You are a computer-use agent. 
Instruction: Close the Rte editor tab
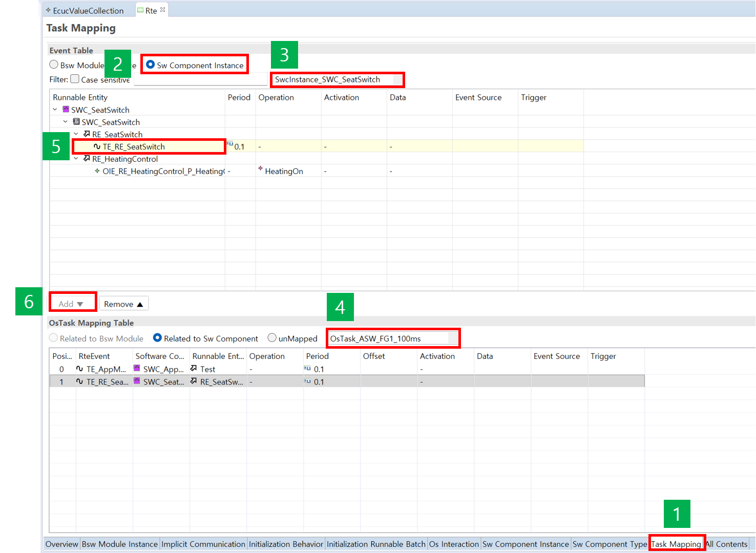(x=163, y=10)
